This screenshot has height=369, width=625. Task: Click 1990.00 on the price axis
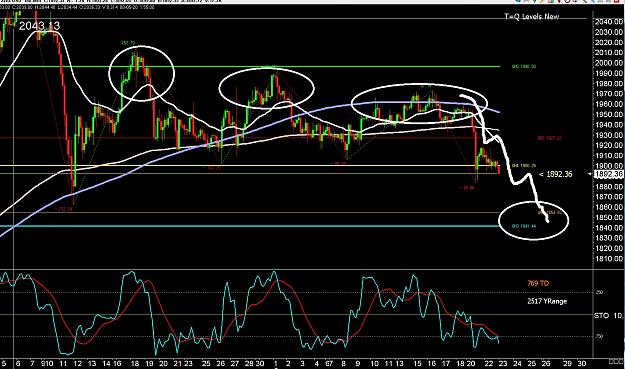(x=609, y=73)
